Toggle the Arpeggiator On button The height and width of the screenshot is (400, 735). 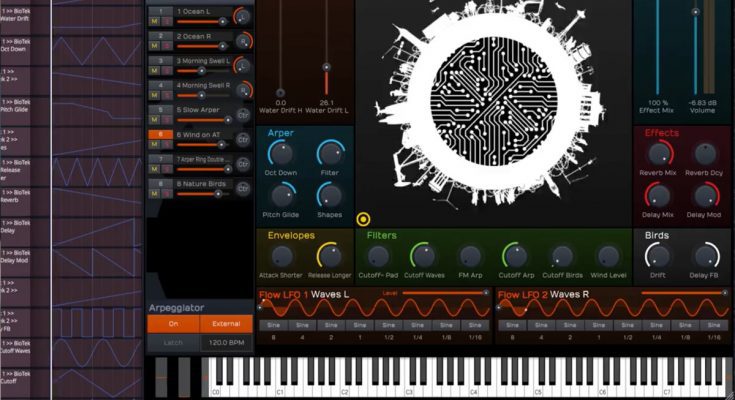(x=172, y=324)
